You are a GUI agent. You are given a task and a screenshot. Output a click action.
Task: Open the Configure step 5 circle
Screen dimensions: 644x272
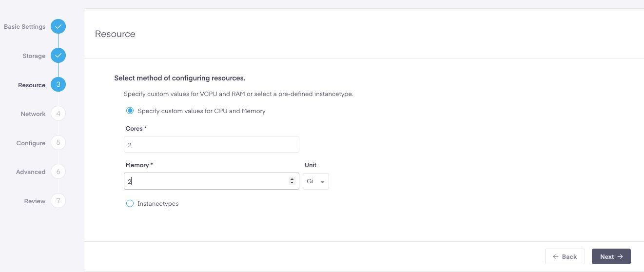58,143
